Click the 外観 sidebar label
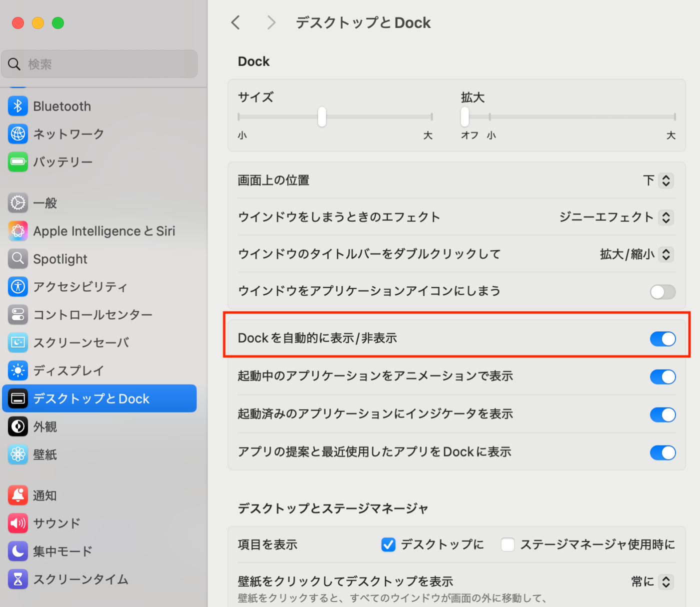This screenshot has height=607, width=700. (45, 426)
